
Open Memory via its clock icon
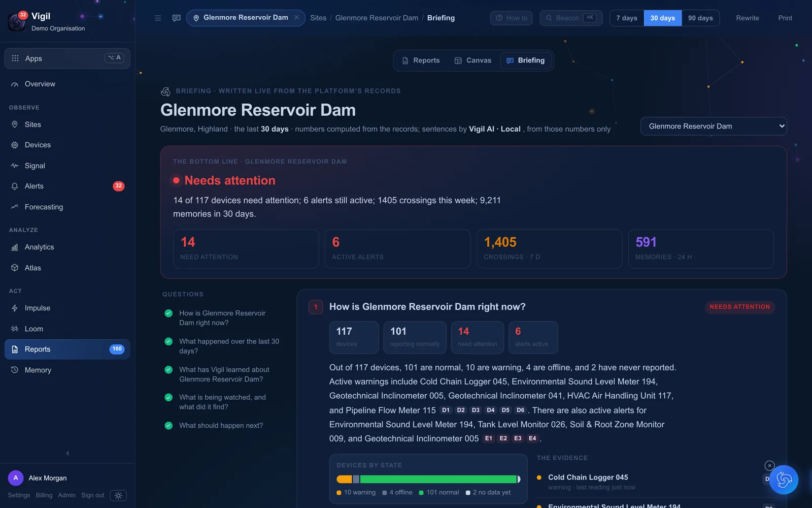point(15,370)
